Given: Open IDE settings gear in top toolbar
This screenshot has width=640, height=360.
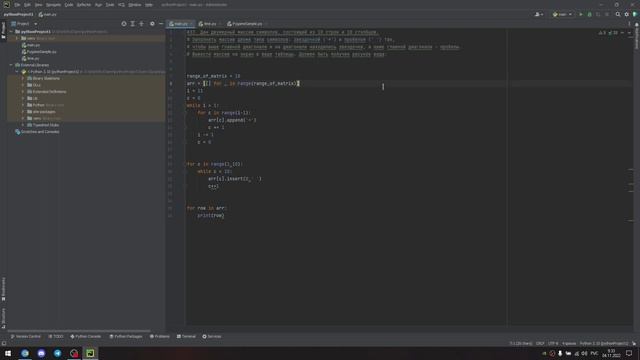Looking at the screenshot, I should coord(627,14).
